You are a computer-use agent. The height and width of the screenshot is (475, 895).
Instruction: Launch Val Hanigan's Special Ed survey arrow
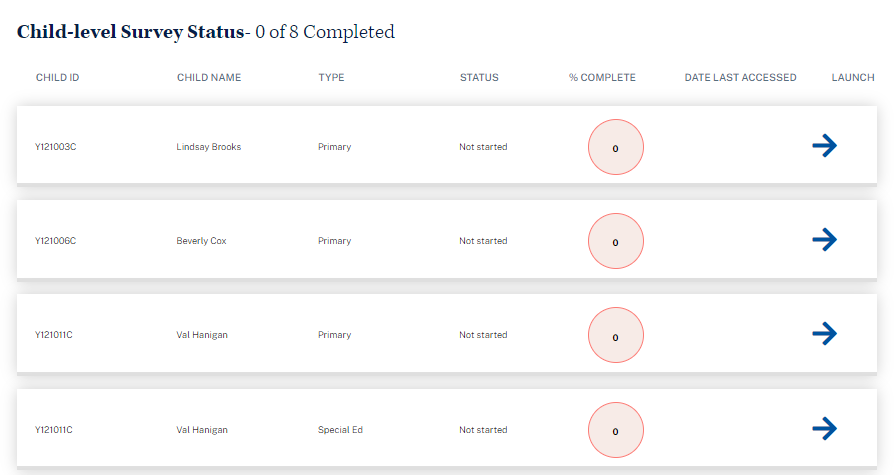(824, 428)
